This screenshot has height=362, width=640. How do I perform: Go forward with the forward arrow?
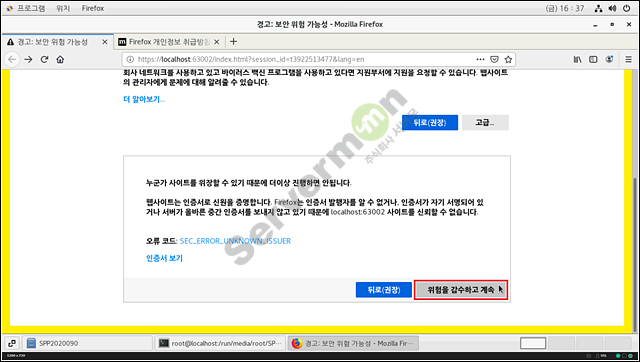click(x=28, y=60)
